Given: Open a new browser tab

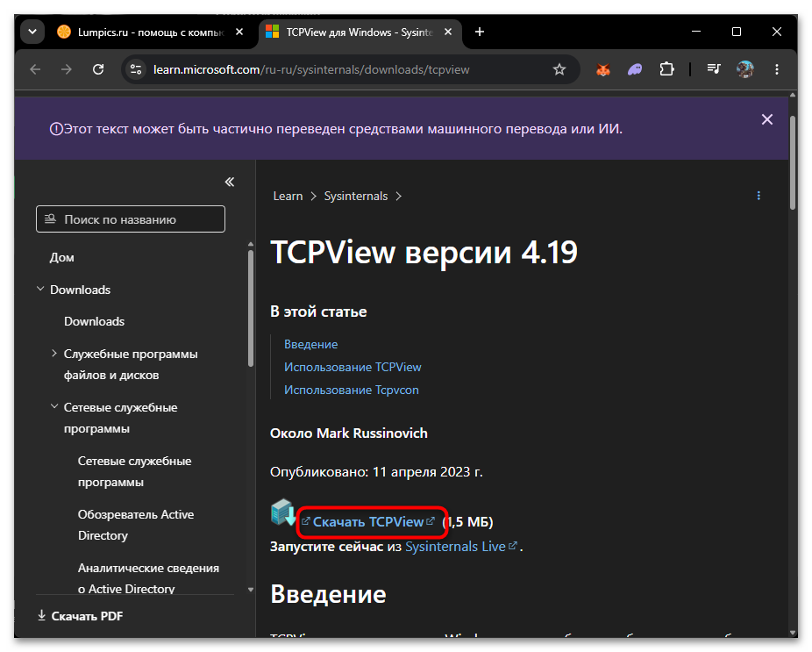Looking at the screenshot, I should pos(480,32).
